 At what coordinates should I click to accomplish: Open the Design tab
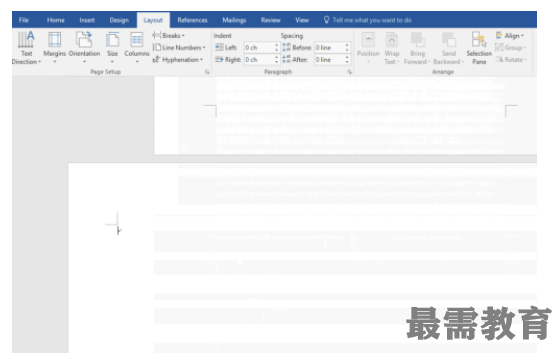pyautogui.click(x=119, y=20)
